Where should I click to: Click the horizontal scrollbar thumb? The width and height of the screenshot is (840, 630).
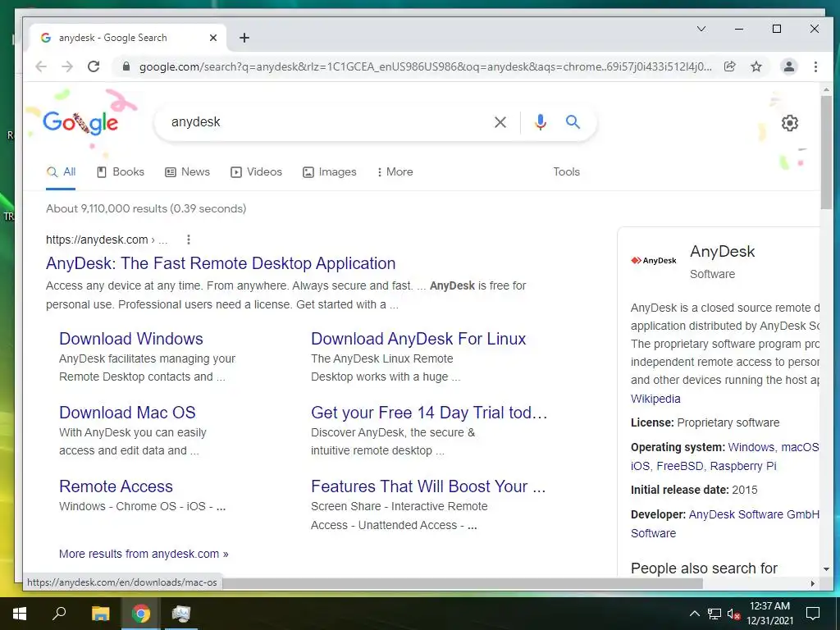[463, 583]
